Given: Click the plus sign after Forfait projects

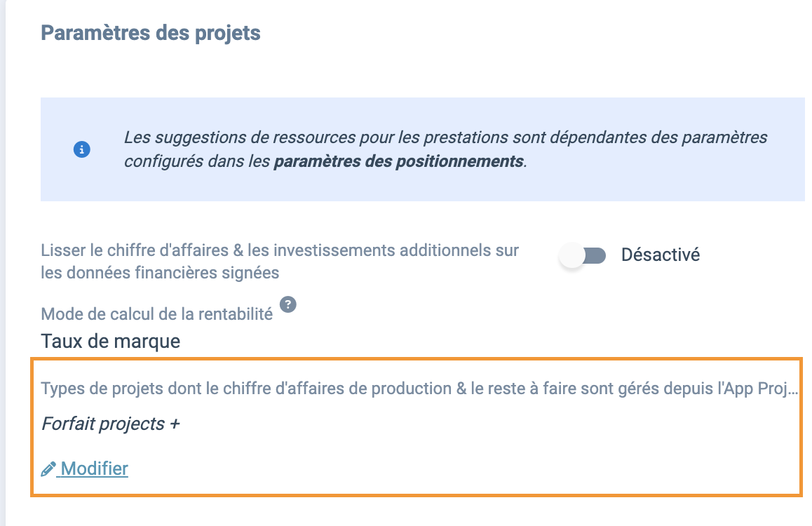Looking at the screenshot, I should [175, 424].
